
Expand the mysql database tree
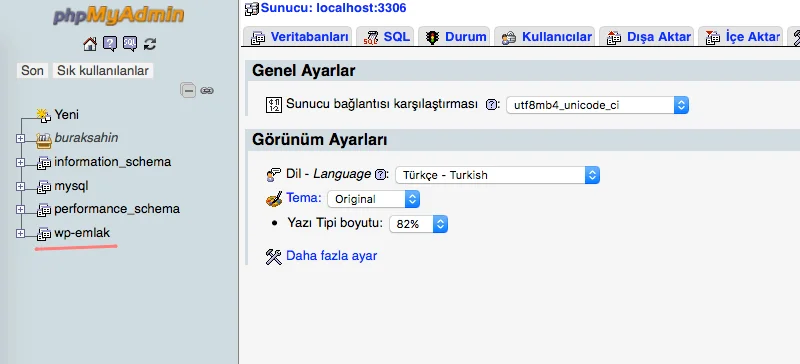(20, 186)
